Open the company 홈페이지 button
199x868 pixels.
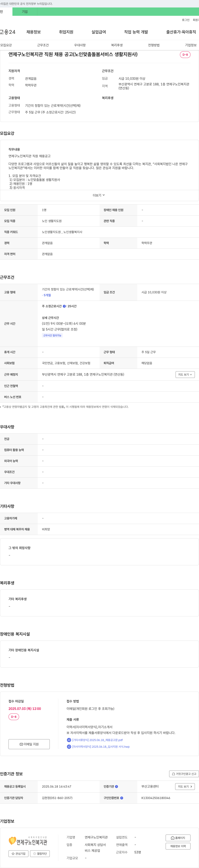click(x=178, y=838)
